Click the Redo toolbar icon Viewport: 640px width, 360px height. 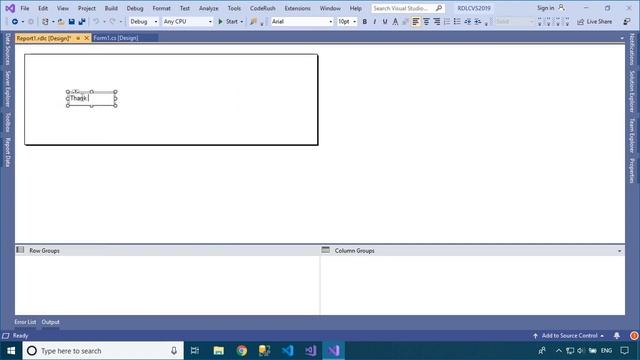point(112,22)
